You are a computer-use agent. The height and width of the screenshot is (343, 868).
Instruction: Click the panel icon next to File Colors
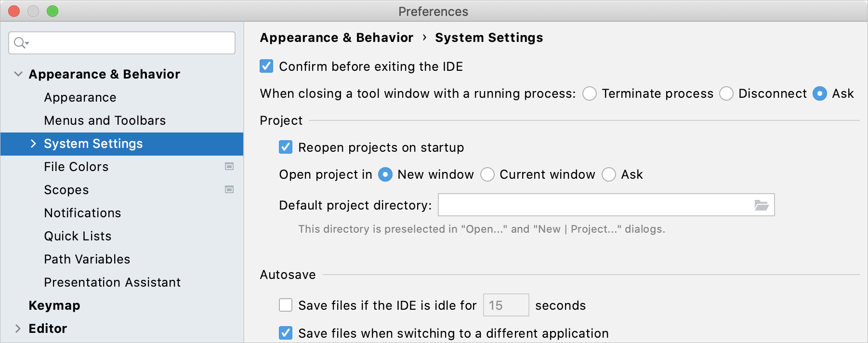[230, 166]
